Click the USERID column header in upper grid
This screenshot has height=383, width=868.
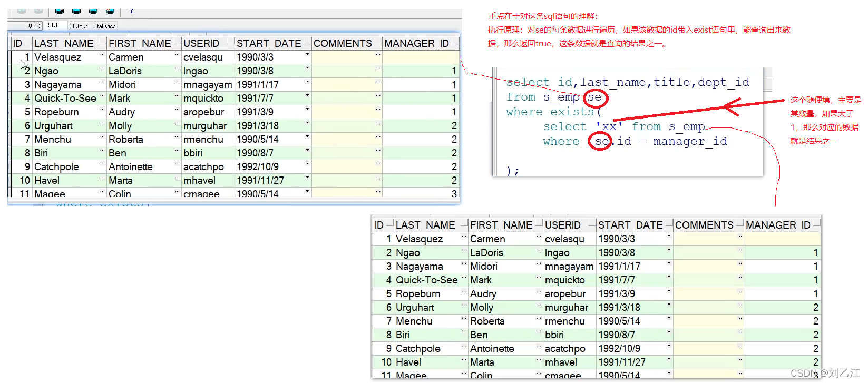click(208, 43)
